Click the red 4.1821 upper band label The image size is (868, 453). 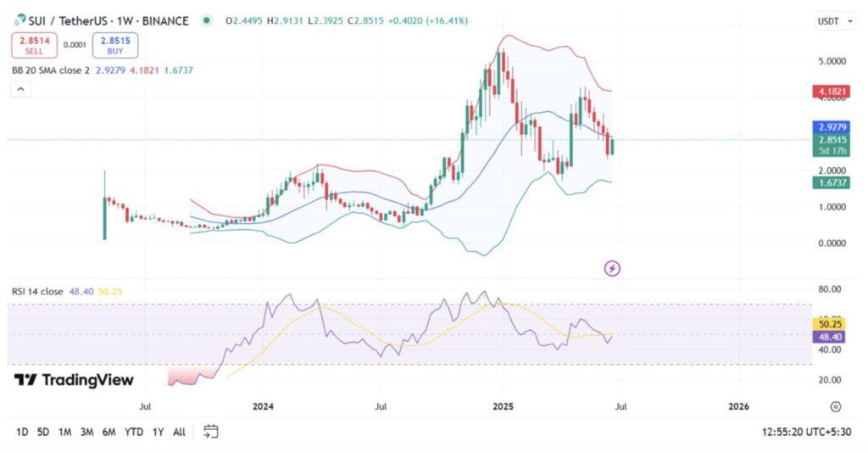click(832, 92)
